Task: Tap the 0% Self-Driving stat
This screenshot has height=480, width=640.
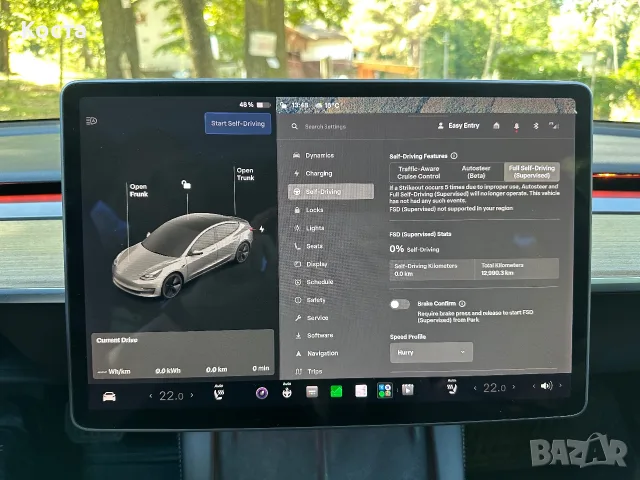Action: click(x=414, y=249)
